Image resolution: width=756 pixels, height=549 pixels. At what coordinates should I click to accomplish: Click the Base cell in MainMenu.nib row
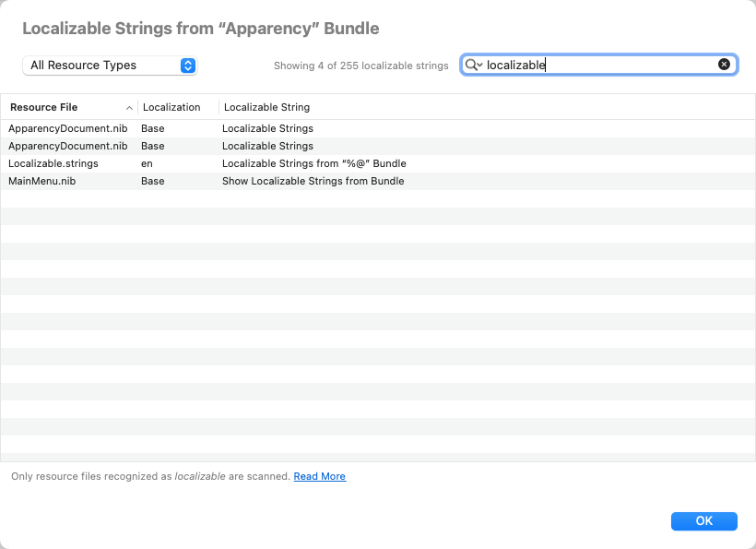153,181
